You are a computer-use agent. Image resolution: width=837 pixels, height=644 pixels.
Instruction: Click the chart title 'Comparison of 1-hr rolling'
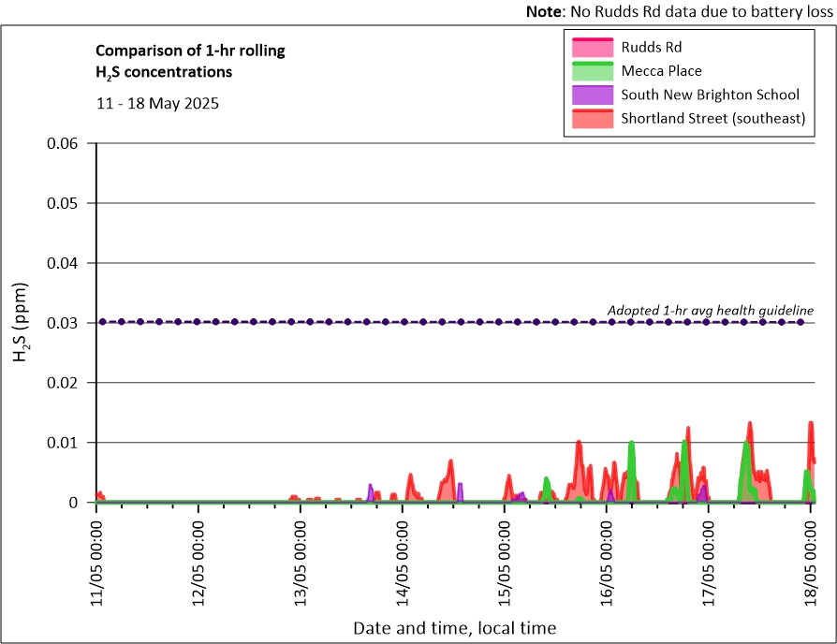191,51
